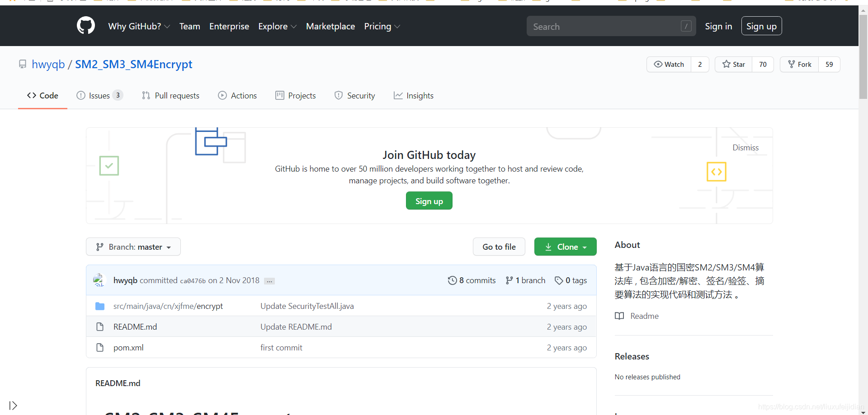Viewport: 868px width, 415px height.
Task: Open the src/main/java/cn/xjfme/encrypt folder
Action: [x=168, y=306]
